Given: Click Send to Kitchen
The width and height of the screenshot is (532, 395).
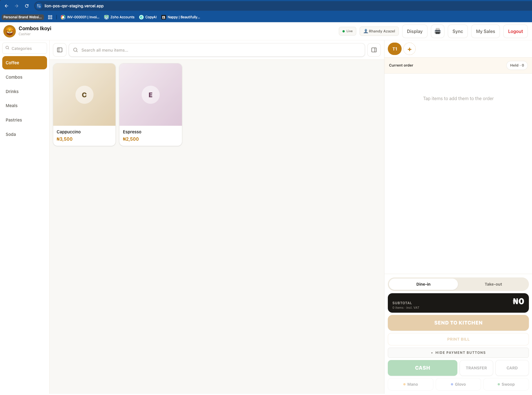Looking at the screenshot, I should (x=458, y=323).
